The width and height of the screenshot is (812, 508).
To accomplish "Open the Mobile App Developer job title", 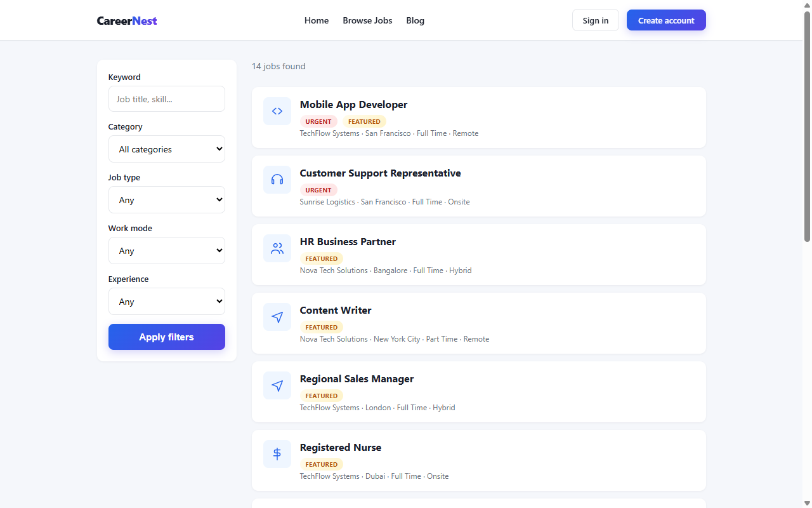I will 353,105.
